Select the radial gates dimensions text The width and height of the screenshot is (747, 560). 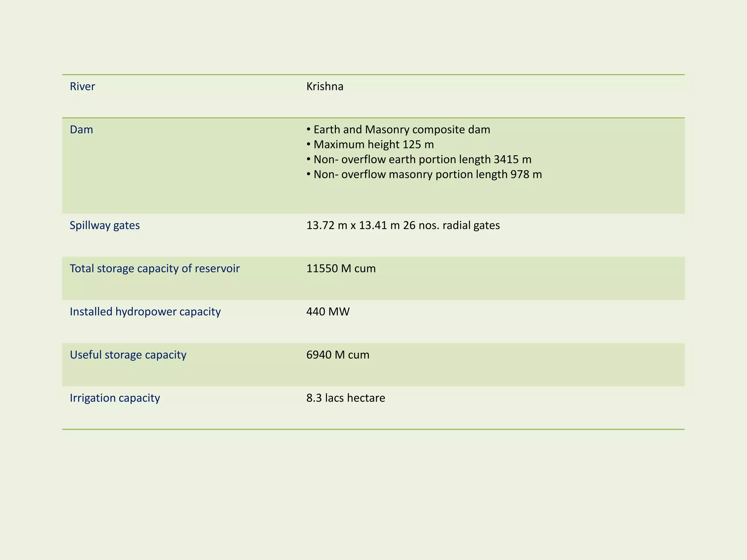[403, 225]
